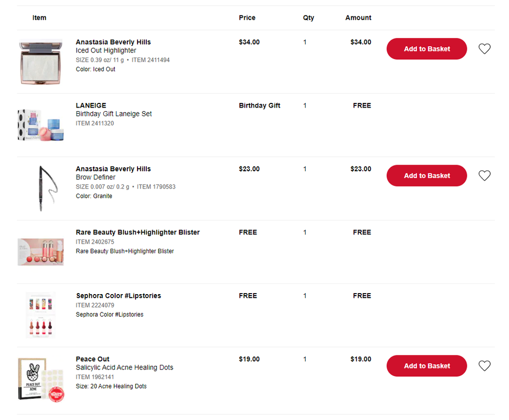
Task: Open the Sephora Color #Lipstories product name
Action: point(118,295)
